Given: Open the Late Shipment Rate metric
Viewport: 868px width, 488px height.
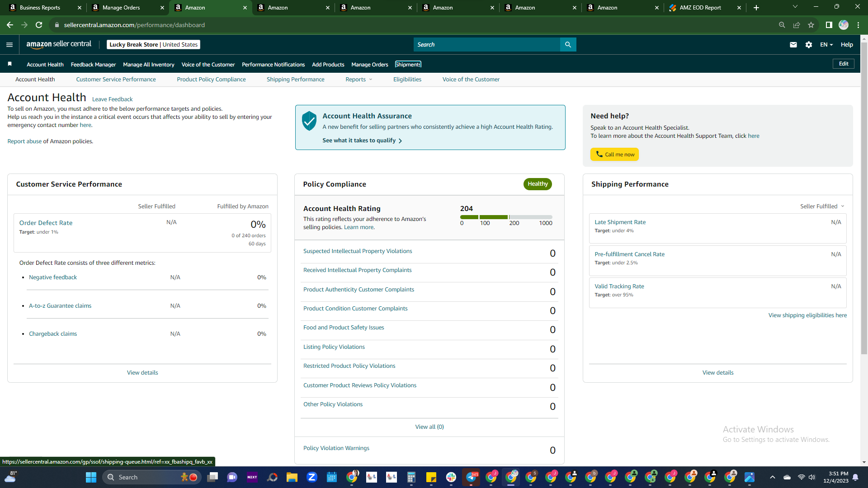Looking at the screenshot, I should pos(620,222).
